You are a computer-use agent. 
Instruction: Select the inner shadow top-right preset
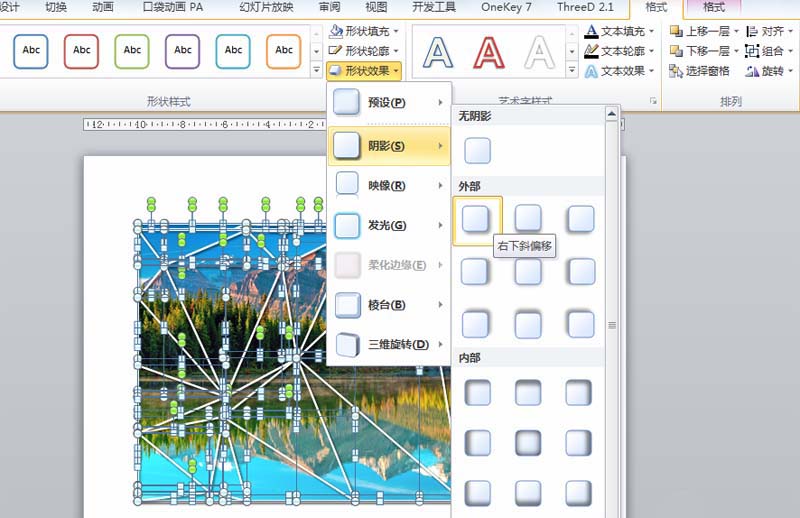click(x=579, y=392)
